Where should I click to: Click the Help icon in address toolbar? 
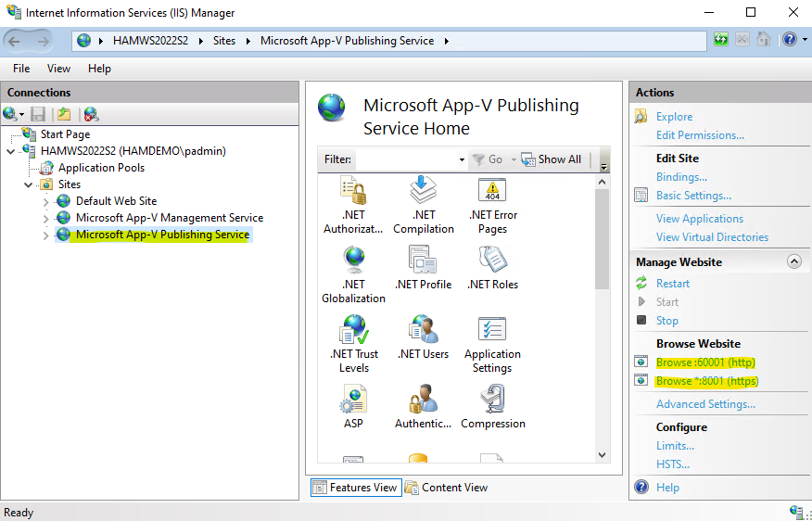tap(789, 39)
